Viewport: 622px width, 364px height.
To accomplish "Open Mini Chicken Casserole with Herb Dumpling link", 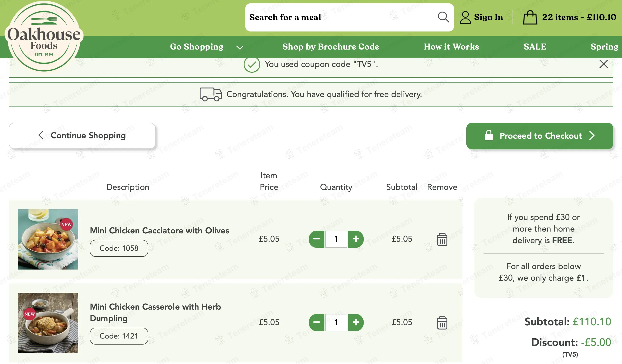I will click(x=155, y=312).
